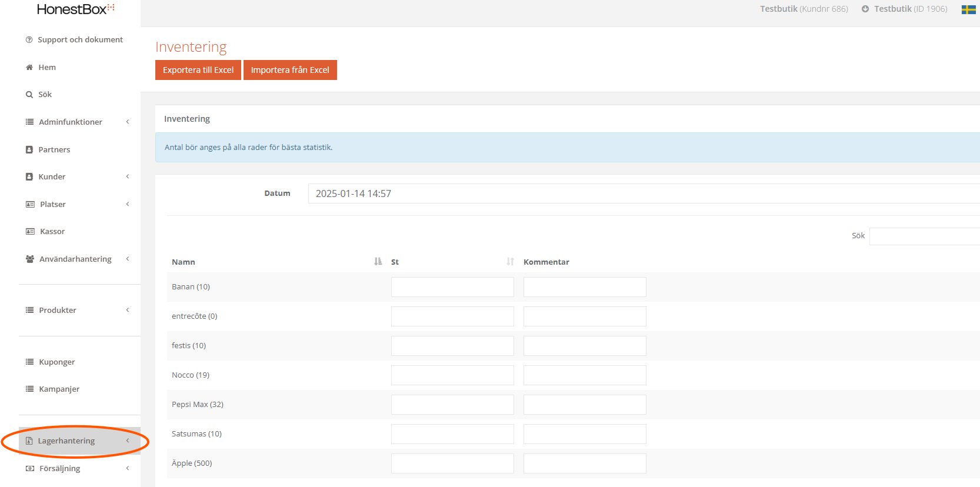The width and height of the screenshot is (980, 487).
Task: Click the question mark support icon
Action: (x=29, y=40)
